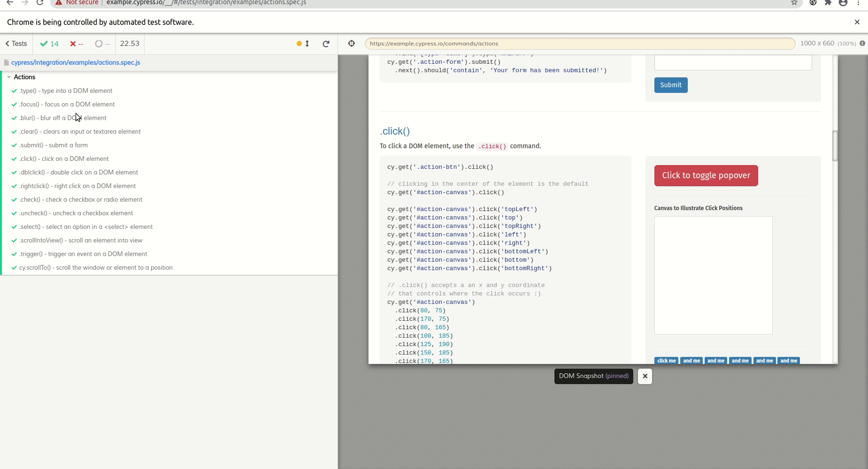Open actions.spec.js file link

point(75,62)
